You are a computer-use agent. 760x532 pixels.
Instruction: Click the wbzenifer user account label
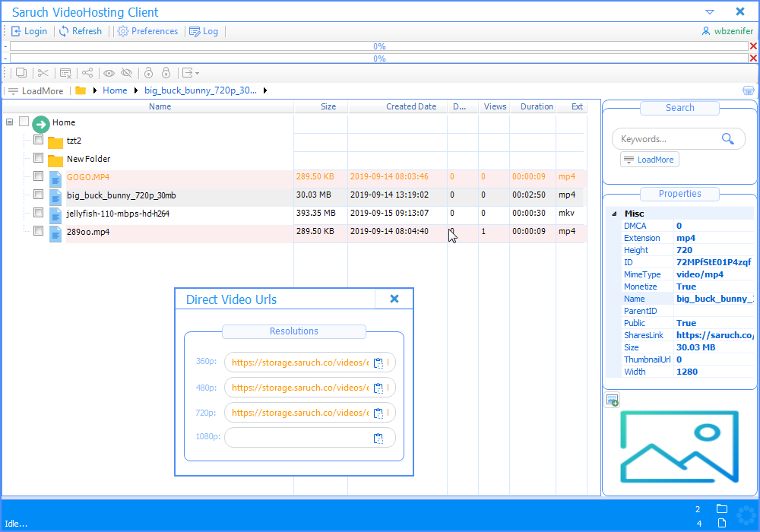(727, 31)
